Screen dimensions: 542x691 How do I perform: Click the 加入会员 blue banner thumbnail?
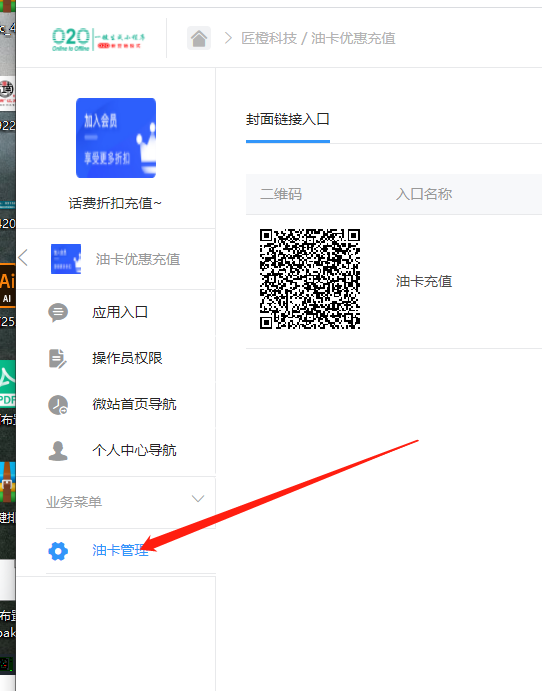tap(116, 138)
